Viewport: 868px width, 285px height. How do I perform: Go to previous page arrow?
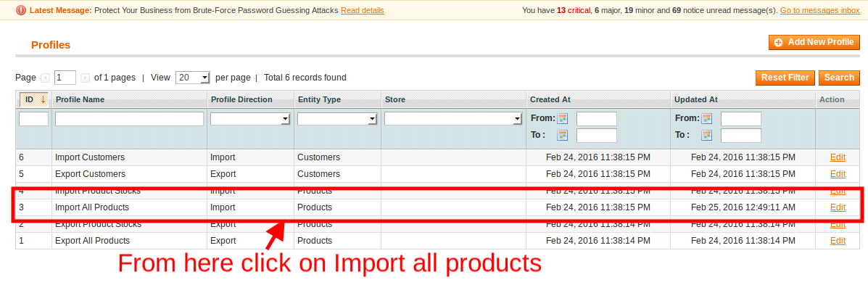point(46,78)
